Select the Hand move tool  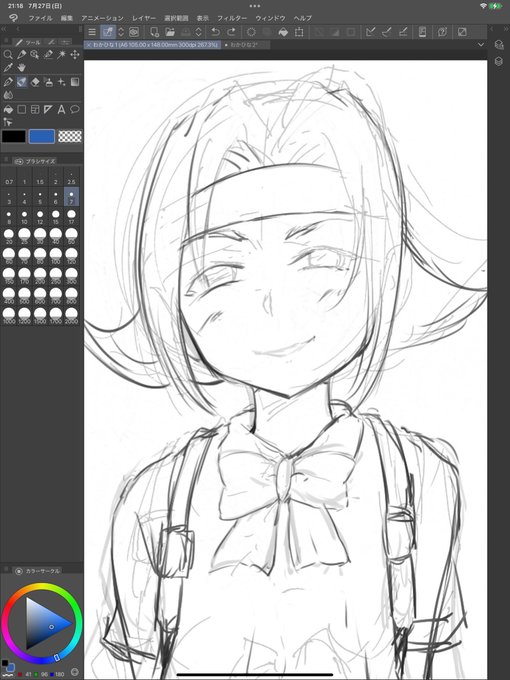click(21, 68)
